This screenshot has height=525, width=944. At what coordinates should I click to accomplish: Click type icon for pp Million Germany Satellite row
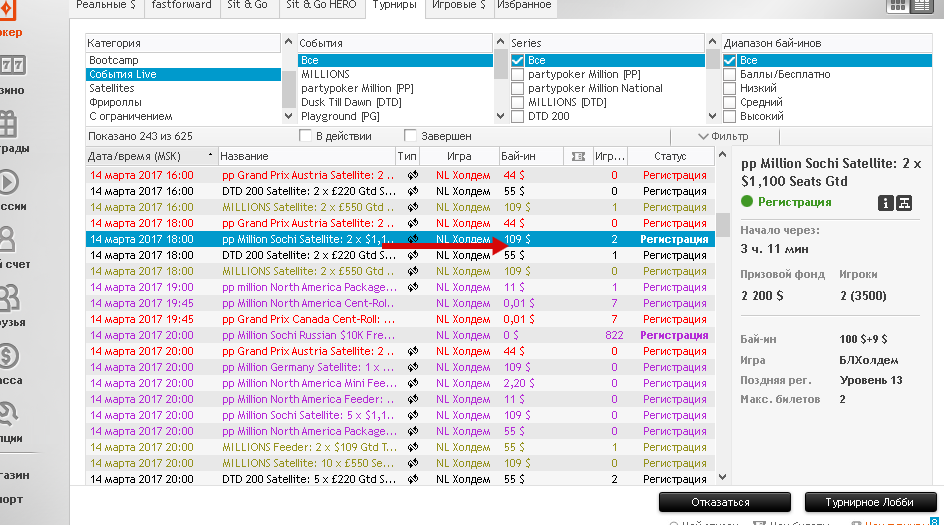coord(413,367)
